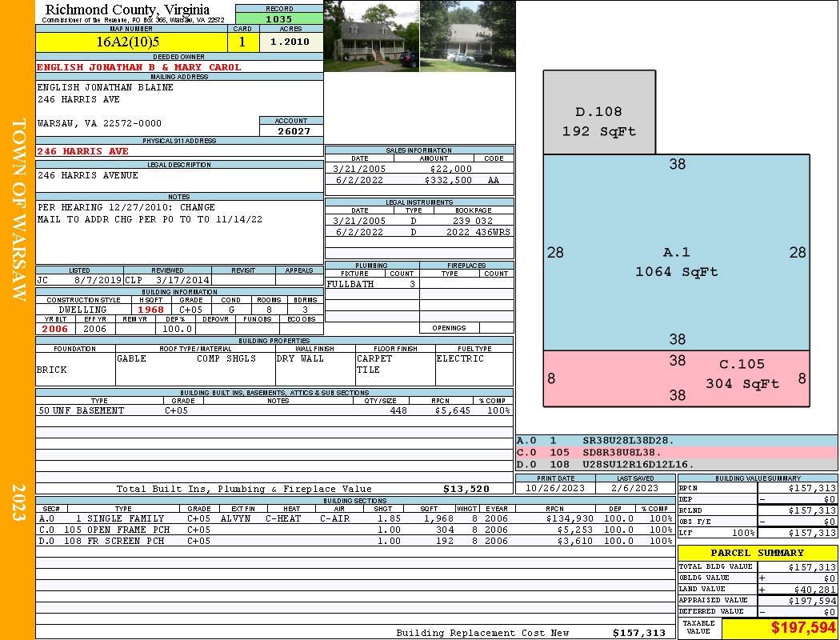Click basement RPCN $5,645

pos(452,410)
